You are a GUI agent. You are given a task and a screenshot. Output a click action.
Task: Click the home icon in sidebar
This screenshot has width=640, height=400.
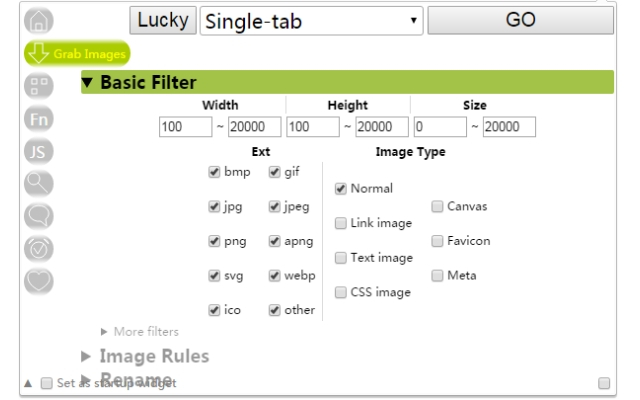pos(34,20)
